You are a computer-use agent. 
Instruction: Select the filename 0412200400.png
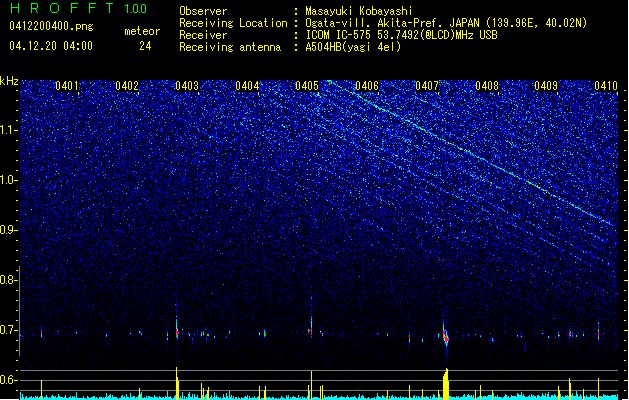pos(51,26)
